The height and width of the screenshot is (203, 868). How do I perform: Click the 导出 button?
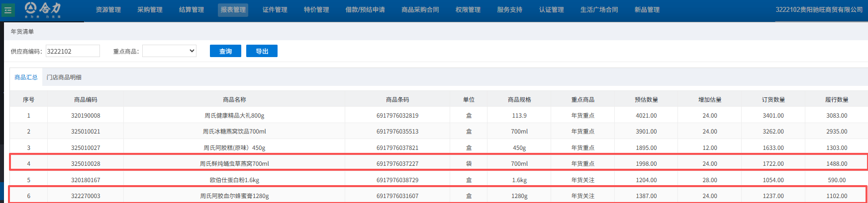[262, 51]
